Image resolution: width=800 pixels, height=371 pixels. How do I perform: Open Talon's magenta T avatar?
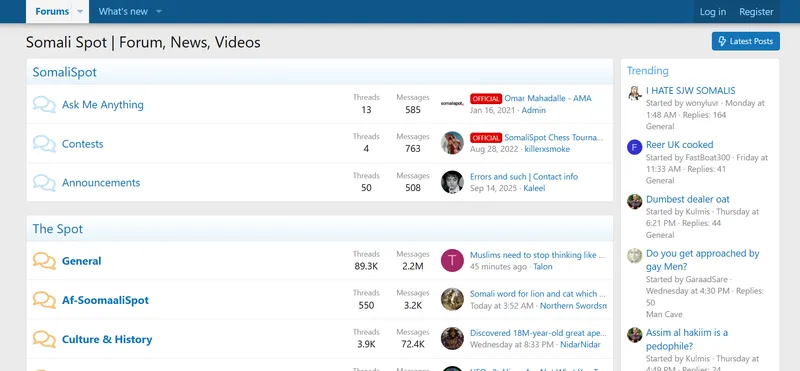(452, 260)
